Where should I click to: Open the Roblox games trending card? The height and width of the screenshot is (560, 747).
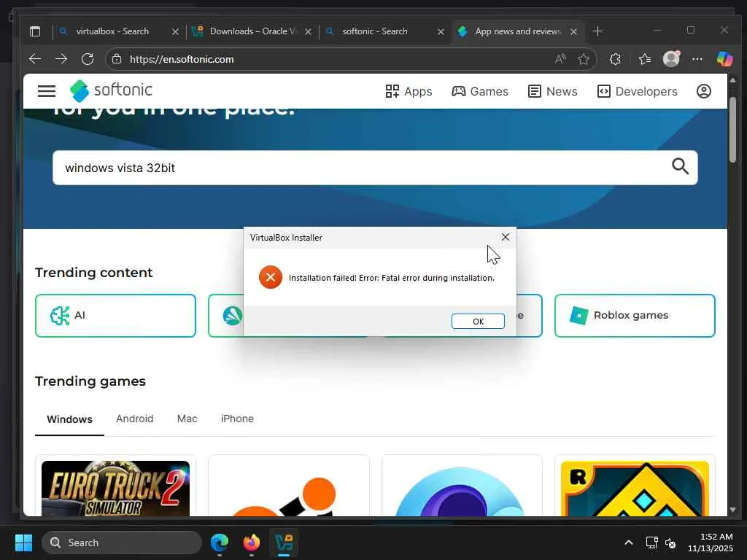pyautogui.click(x=635, y=316)
